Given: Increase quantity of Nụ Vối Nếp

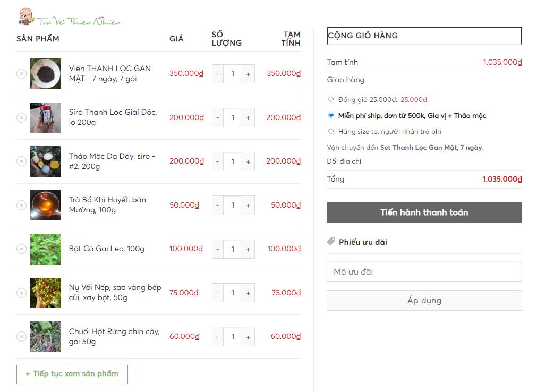Looking at the screenshot, I should tap(248, 293).
